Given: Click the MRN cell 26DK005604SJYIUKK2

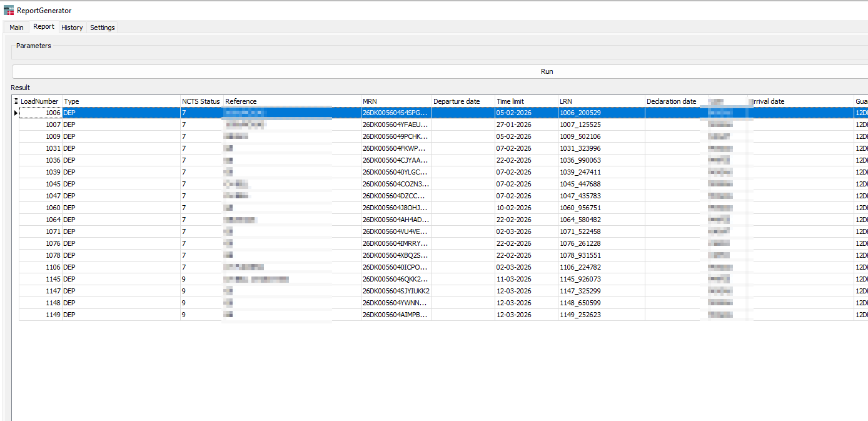Looking at the screenshot, I should (396, 291).
